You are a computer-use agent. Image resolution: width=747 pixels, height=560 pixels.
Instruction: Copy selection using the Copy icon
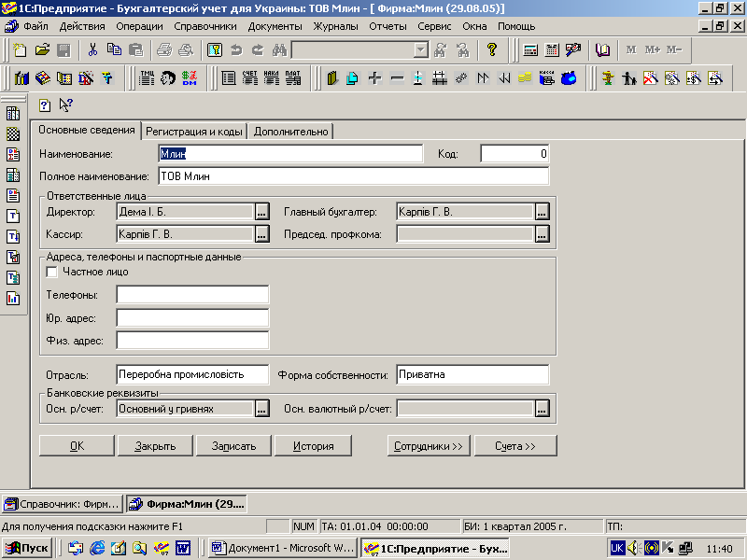(114, 50)
